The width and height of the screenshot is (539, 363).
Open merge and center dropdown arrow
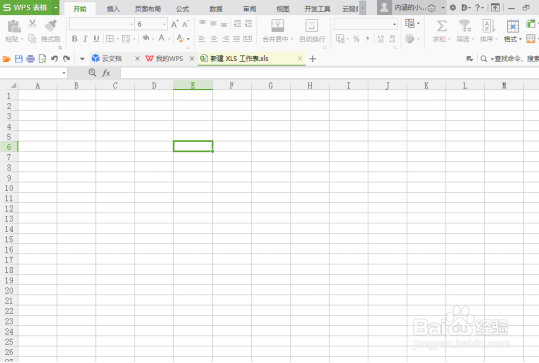click(x=292, y=39)
